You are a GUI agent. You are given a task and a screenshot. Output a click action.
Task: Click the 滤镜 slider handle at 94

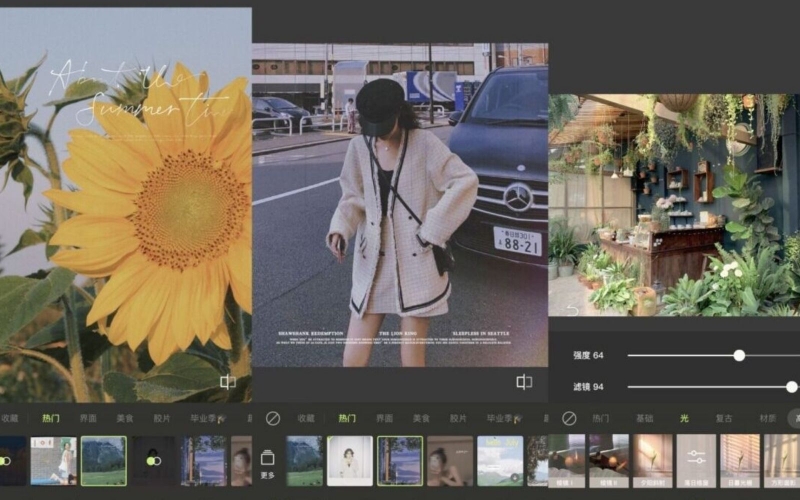point(791,387)
